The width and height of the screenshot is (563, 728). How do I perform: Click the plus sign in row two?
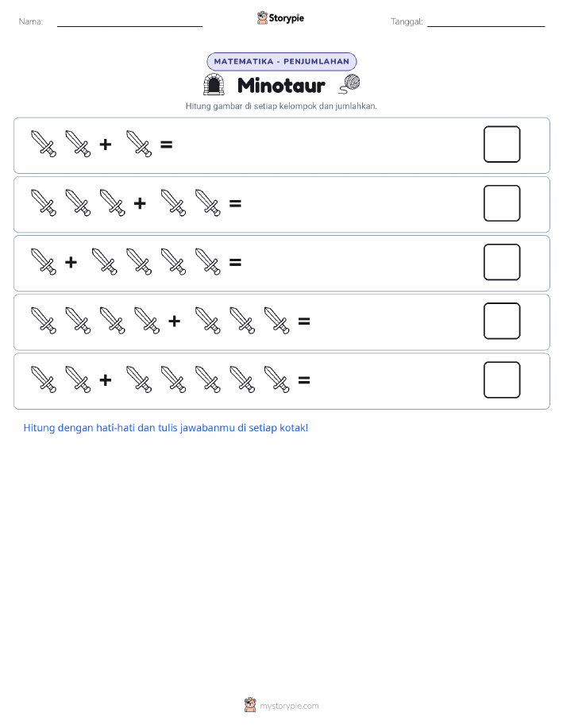(140, 203)
